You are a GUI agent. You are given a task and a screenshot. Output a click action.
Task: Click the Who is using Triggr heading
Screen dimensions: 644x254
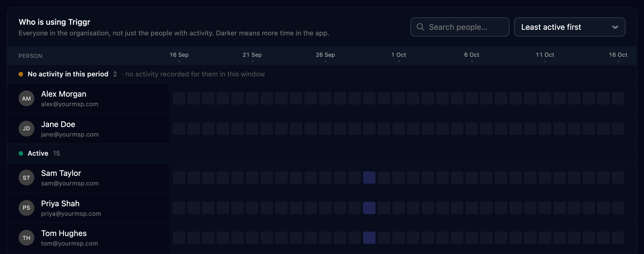coord(54,22)
